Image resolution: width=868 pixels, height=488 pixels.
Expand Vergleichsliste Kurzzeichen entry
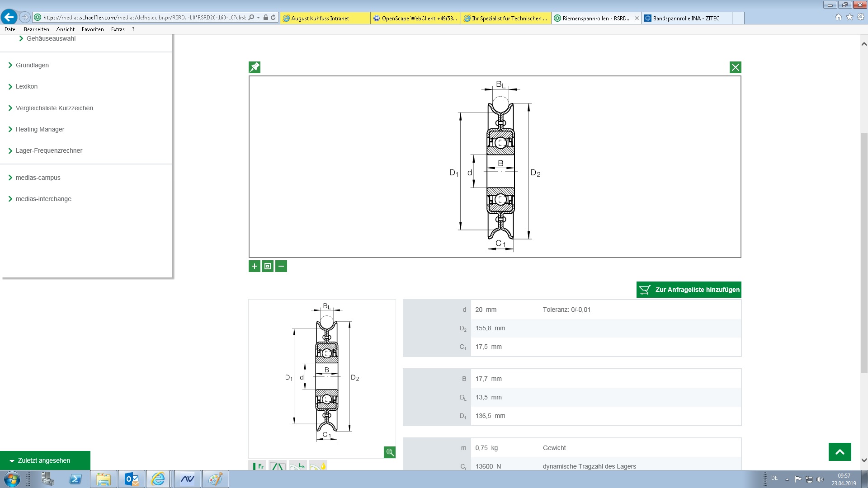click(54, 108)
